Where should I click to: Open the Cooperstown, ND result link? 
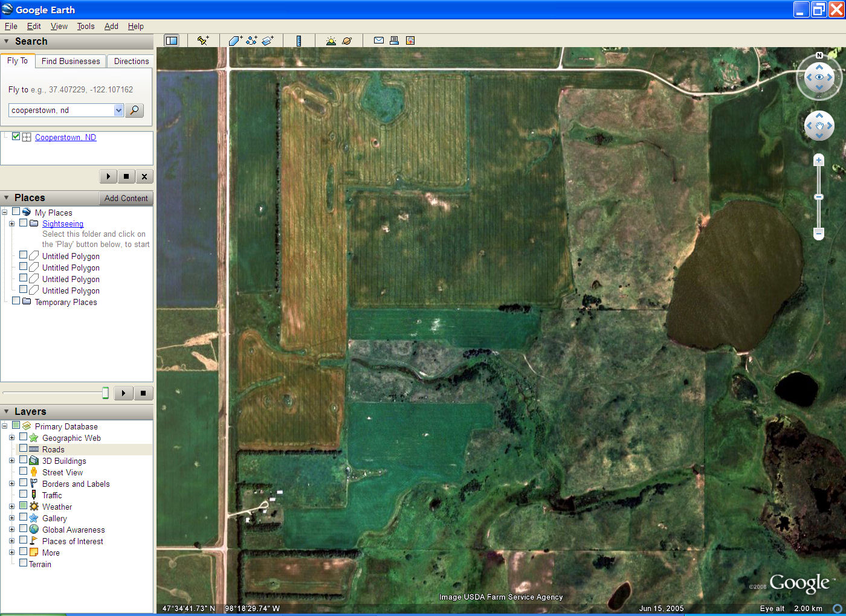tap(65, 137)
